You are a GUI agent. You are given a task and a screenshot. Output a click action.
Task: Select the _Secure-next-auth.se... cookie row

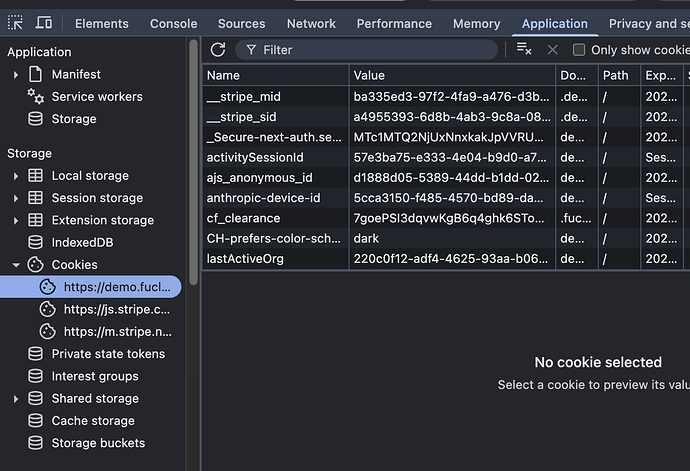tap(446, 137)
